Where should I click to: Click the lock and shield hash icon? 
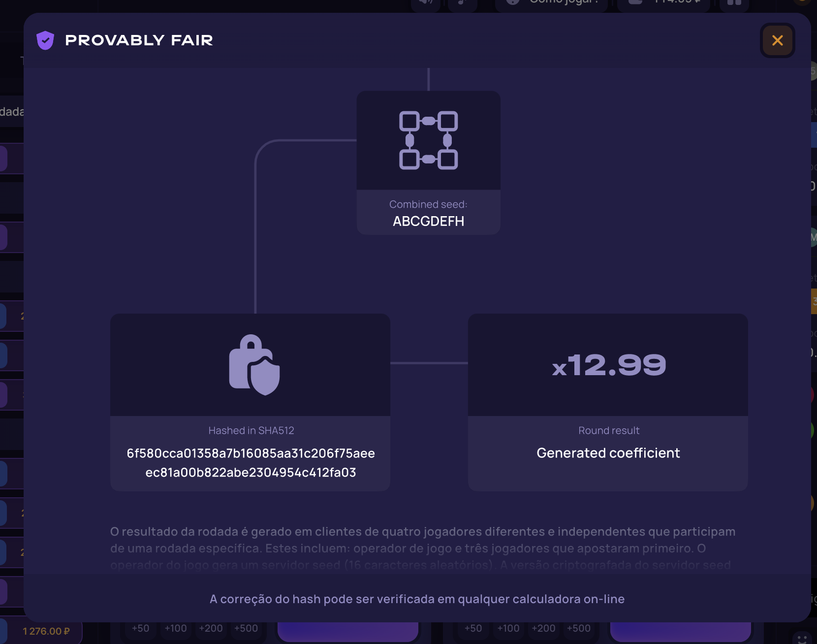(254, 365)
